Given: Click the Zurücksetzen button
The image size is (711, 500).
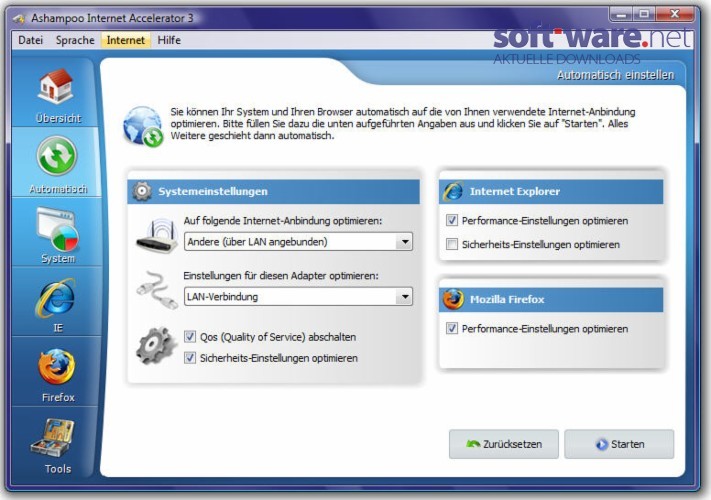Looking at the screenshot, I should (x=504, y=444).
